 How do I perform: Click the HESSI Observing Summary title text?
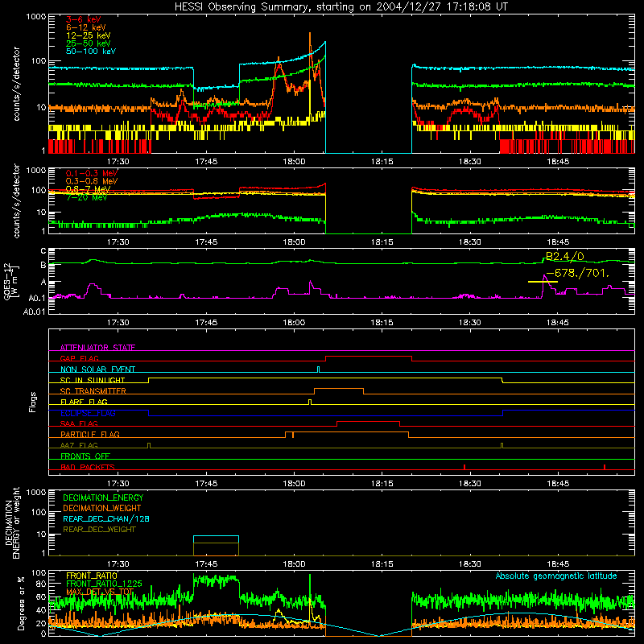click(341, 6)
